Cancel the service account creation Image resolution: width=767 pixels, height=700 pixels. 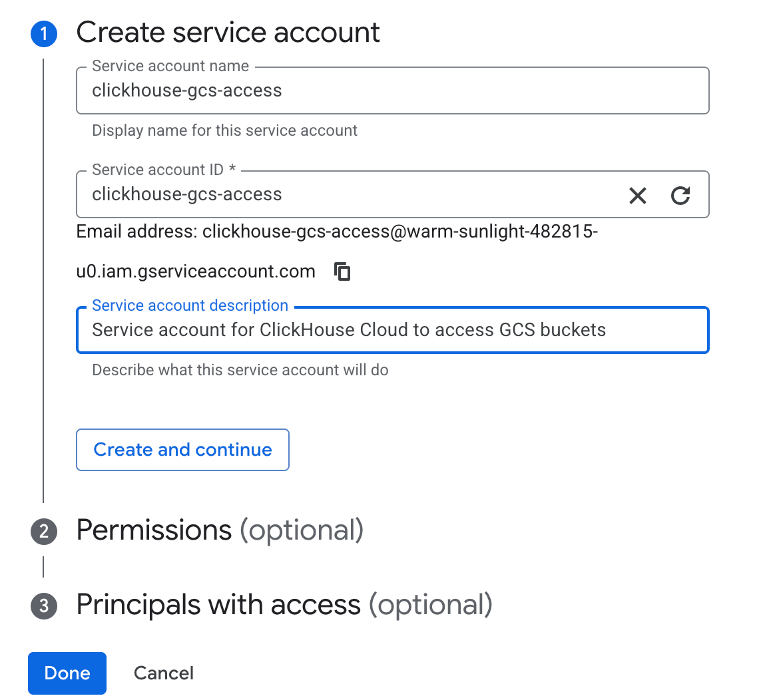pyautogui.click(x=164, y=673)
